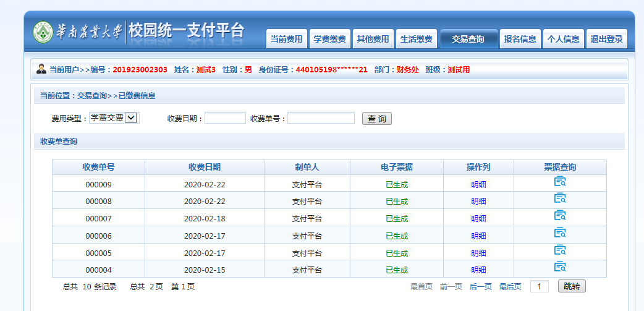This screenshot has height=311, width=644.
Task: Open receipt query icon for row 000007
Action: click(560, 216)
